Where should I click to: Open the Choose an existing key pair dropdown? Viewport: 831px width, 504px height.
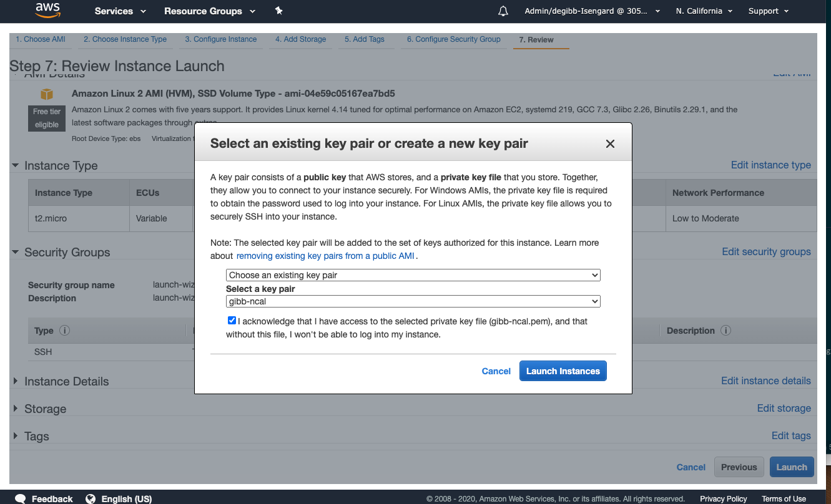(x=412, y=275)
